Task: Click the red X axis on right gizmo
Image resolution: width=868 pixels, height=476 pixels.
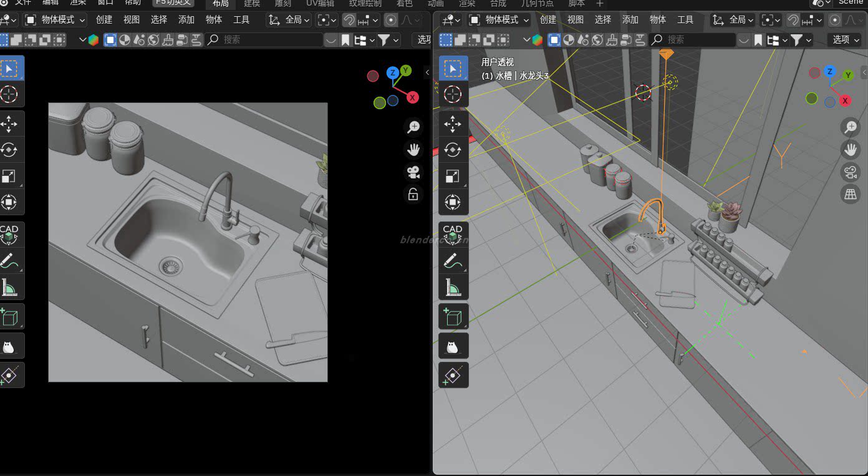Action: click(845, 100)
